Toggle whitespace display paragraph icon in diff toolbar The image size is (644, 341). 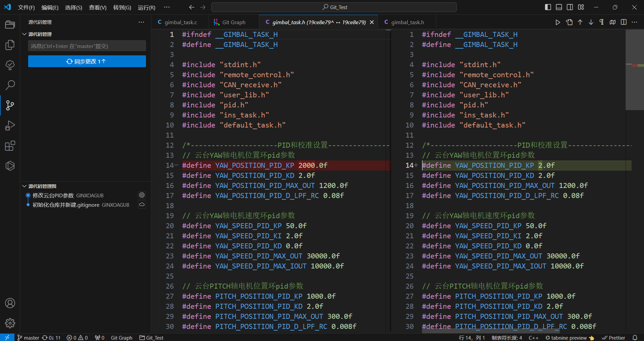[601, 22]
